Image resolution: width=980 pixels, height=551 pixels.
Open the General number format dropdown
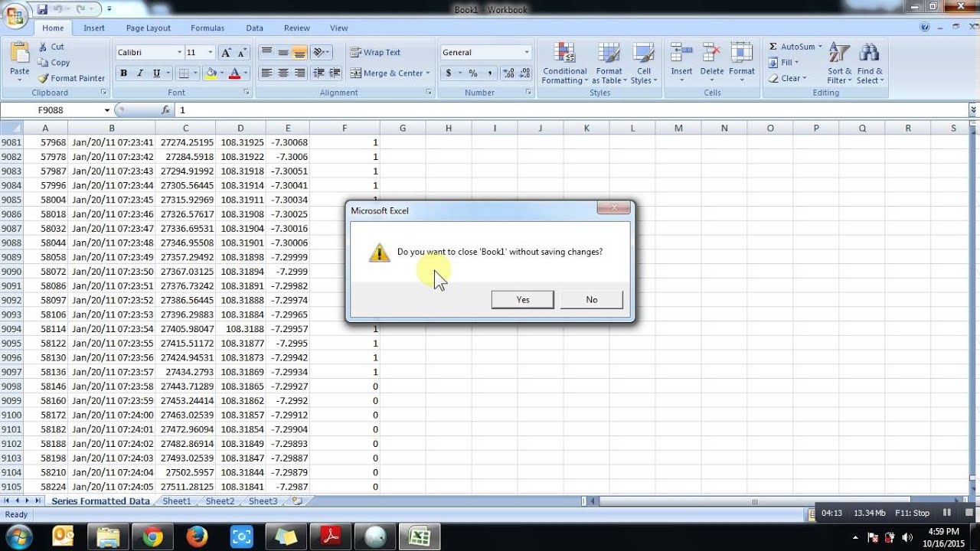[527, 53]
